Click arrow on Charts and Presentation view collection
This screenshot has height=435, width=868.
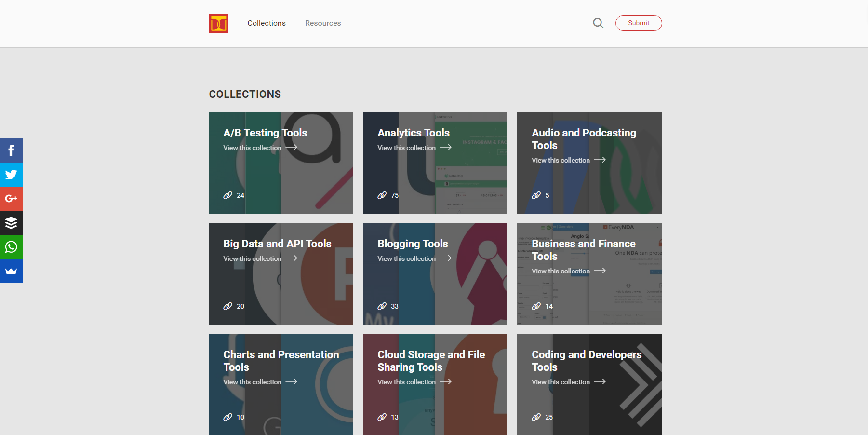292,381
